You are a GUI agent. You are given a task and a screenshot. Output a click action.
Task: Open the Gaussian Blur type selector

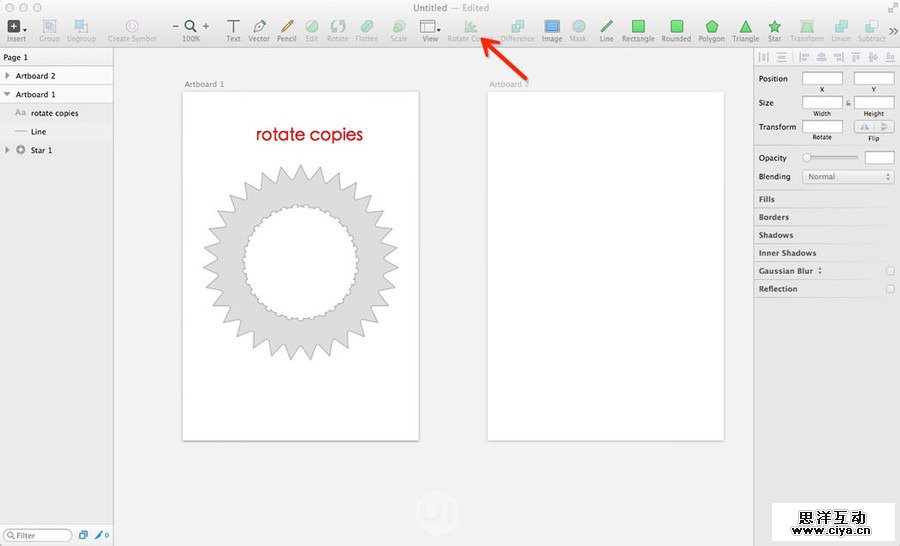[x=820, y=270]
